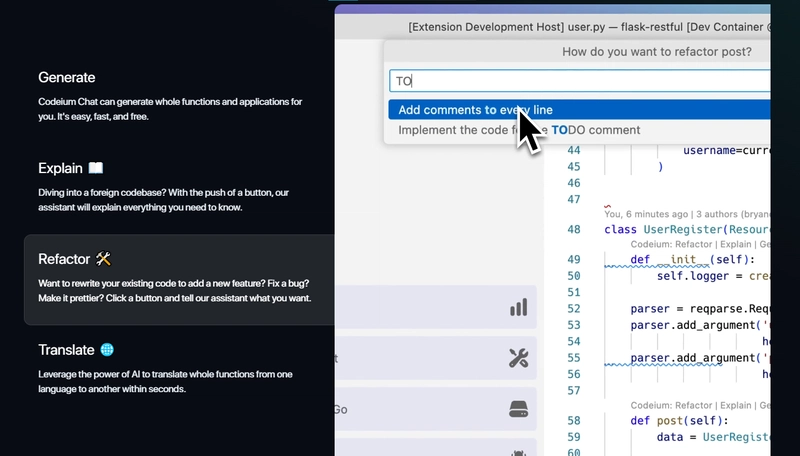Click the 'class UserRegister' code line

[687, 230]
